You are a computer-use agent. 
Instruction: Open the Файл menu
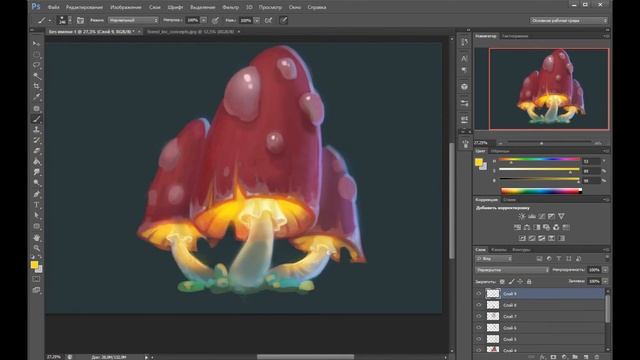click(53, 7)
